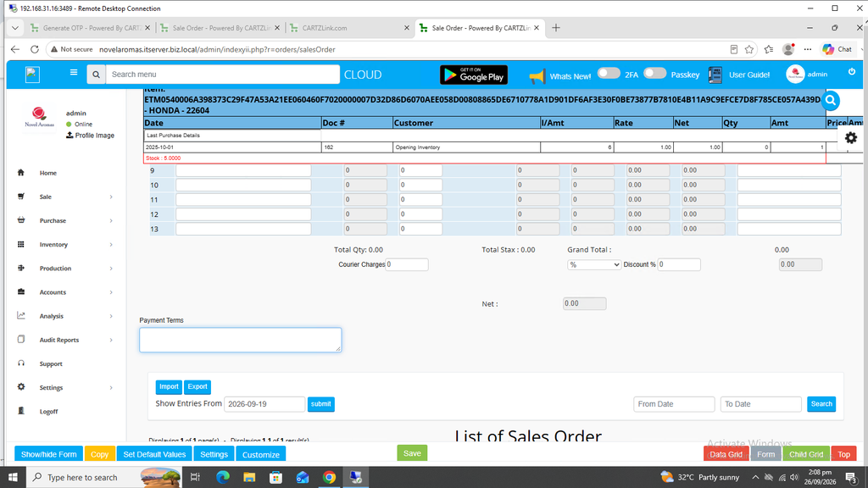Viewport: 868px width, 488px height.
Task: Open the gear settings icon at right edge
Action: click(851, 138)
